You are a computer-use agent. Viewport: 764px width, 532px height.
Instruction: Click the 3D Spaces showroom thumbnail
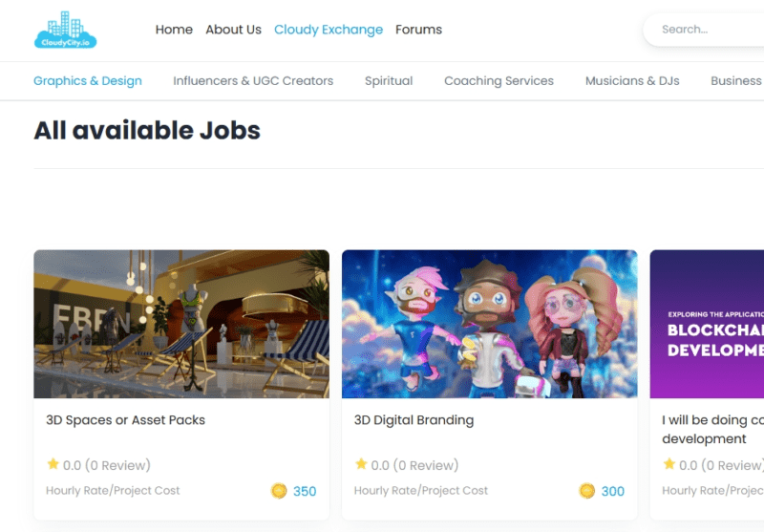pos(181,324)
